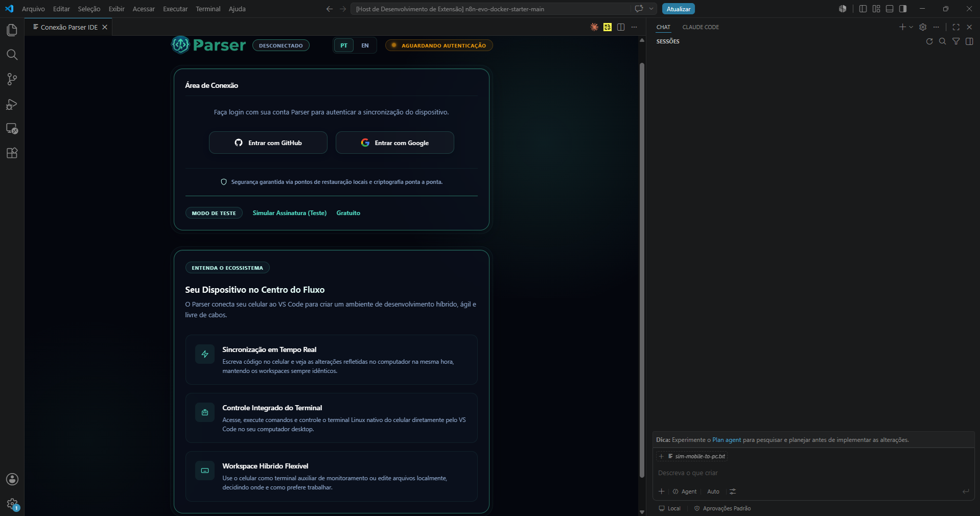Open the Arquivo menu
Screen dimensions: 980x516
tap(33, 9)
